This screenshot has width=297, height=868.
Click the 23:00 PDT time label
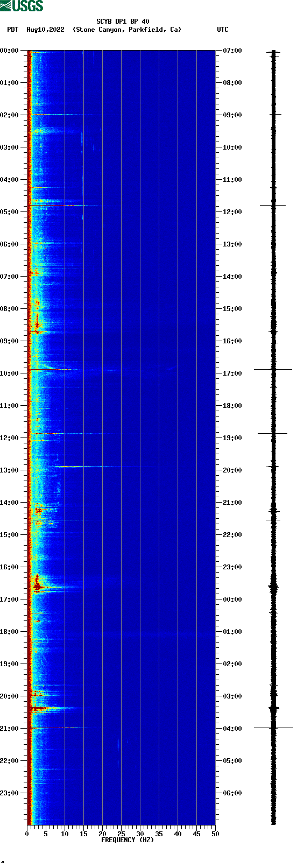10,793
